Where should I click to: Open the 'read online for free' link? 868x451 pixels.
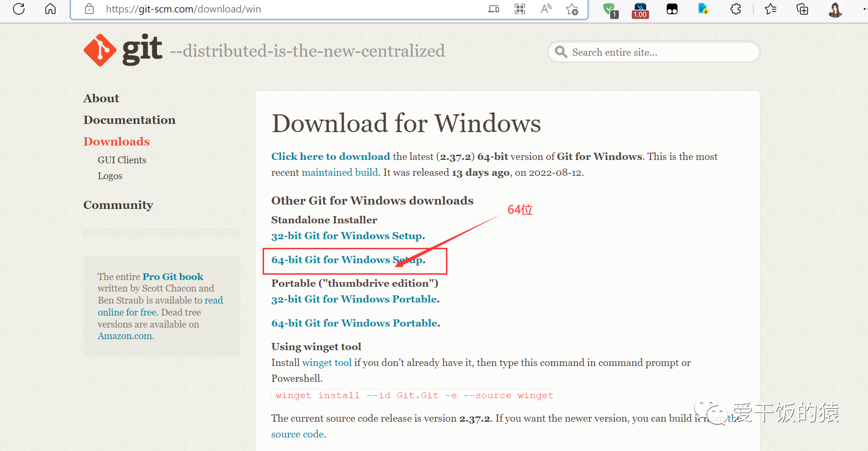(x=160, y=306)
